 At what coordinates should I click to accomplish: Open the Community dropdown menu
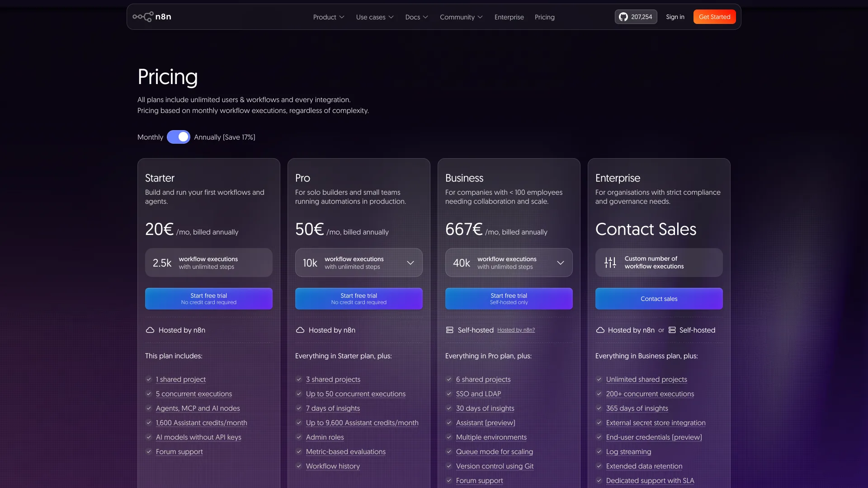pyautogui.click(x=461, y=17)
